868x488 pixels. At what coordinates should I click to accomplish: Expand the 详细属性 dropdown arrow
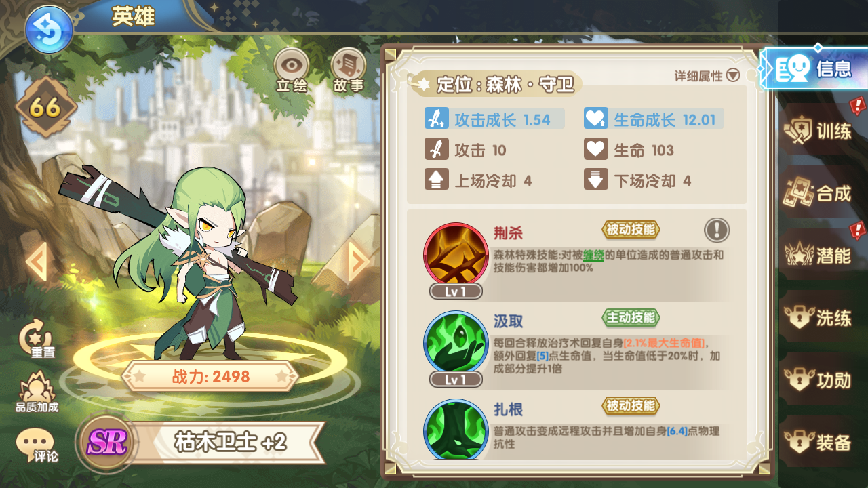tap(732, 76)
